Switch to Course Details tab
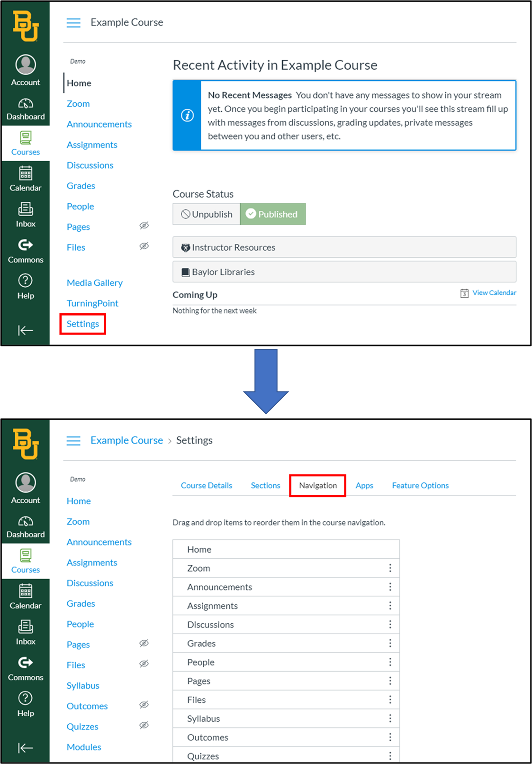Viewport: 532px width, 764px height. (207, 485)
